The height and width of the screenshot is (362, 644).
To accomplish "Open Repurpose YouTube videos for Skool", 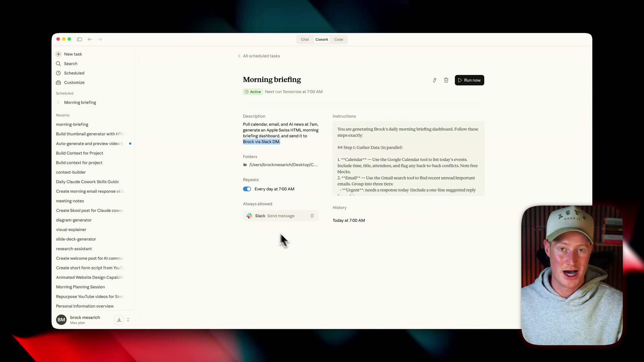I will pos(90,297).
